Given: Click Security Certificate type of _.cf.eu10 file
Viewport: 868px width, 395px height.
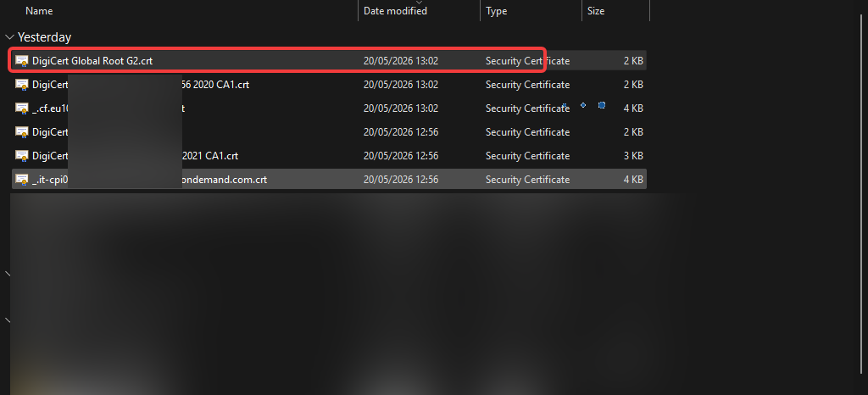Looking at the screenshot, I should coord(527,108).
